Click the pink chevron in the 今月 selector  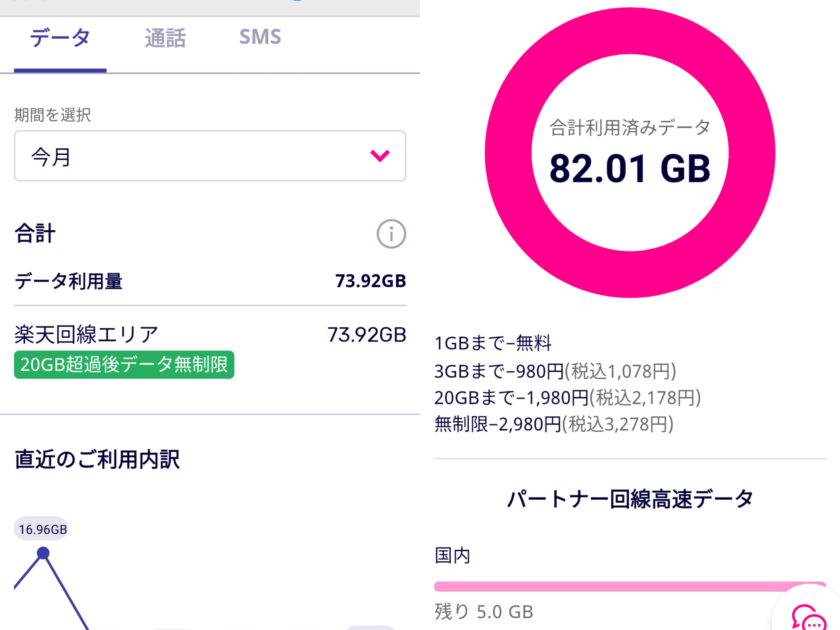point(380,156)
